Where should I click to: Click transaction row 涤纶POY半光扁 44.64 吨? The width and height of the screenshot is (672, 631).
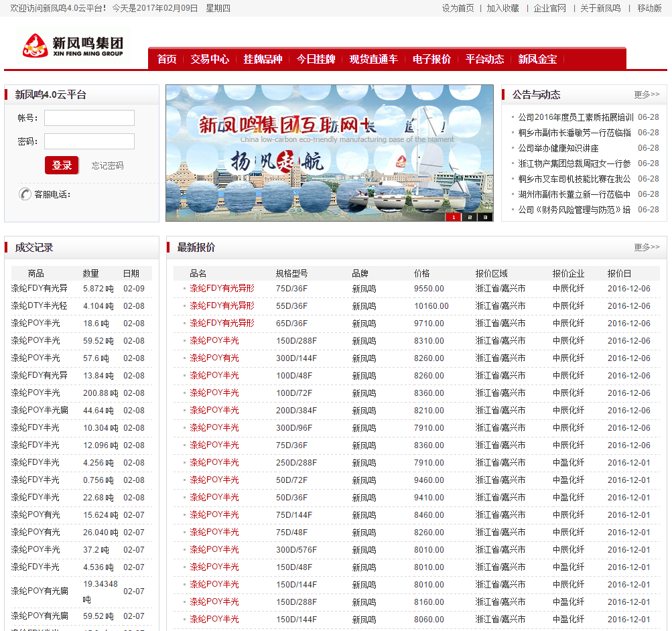82,410
